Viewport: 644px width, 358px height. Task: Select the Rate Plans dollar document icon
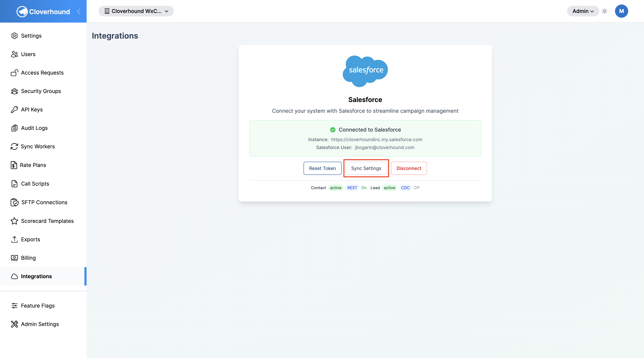click(x=14, y=165)
